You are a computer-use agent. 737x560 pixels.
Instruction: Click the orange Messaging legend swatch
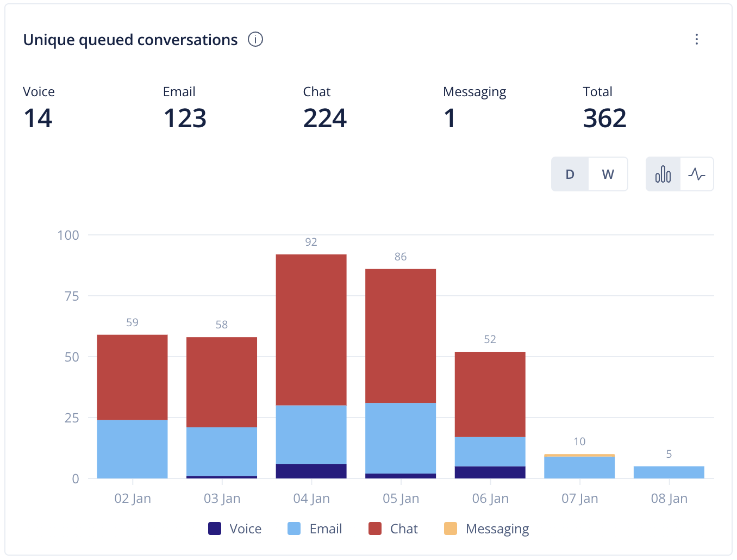point(451,528)
